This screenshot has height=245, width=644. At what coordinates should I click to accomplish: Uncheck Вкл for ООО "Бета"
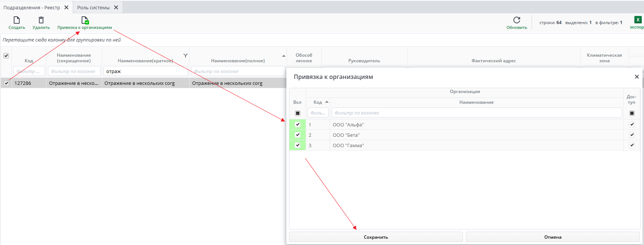[x=298, y=135]
